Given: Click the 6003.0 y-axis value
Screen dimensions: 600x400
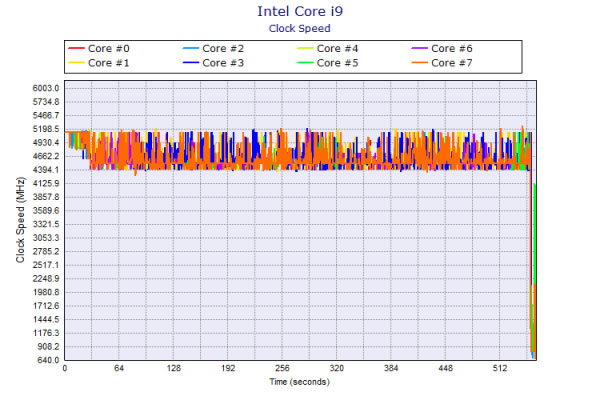Looking at the screenshot, I should point(46,88).
